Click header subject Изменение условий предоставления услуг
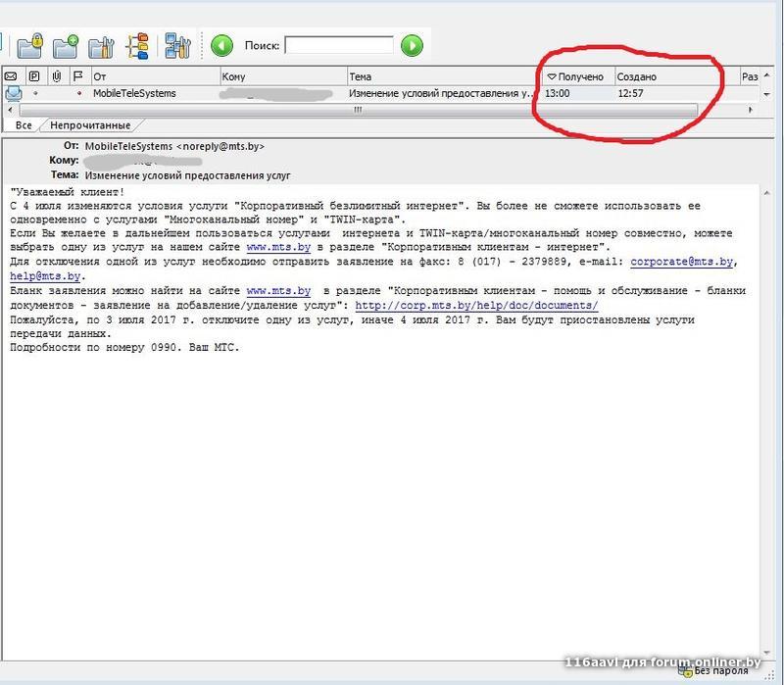784x685 pixels. point(187,175)
